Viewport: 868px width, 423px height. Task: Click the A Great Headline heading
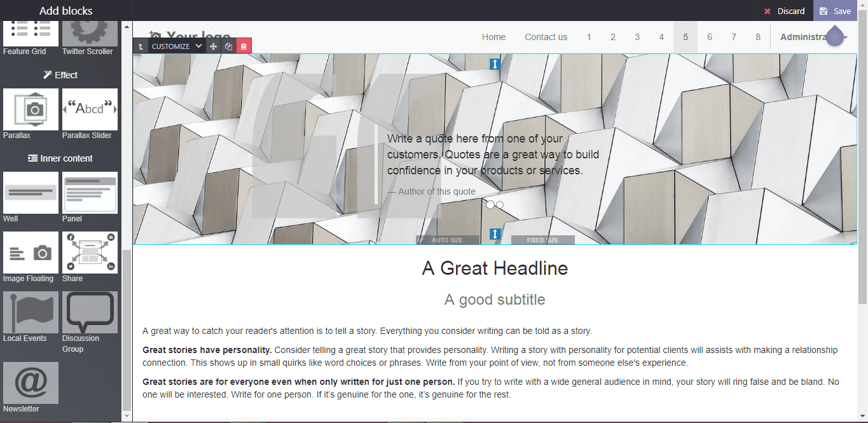click(x=495, y=268)
